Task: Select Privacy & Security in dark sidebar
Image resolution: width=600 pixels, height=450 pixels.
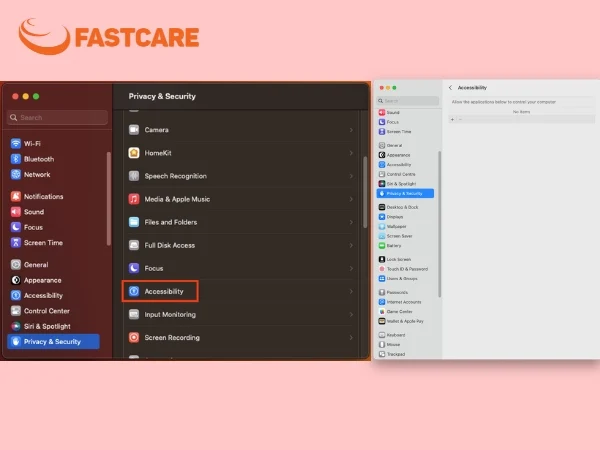Action: click(x=53, y=341)
